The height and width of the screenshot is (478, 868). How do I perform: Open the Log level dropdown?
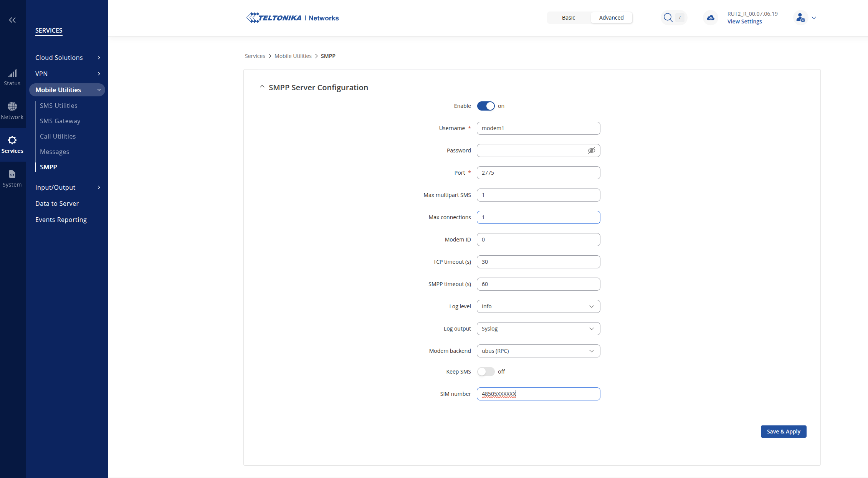click(538, 306)
